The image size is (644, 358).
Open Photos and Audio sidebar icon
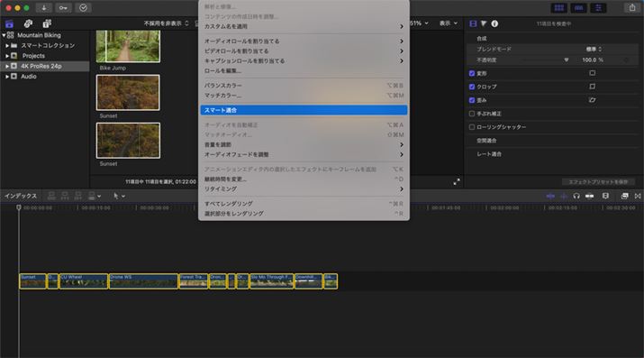tap(28, 23)
